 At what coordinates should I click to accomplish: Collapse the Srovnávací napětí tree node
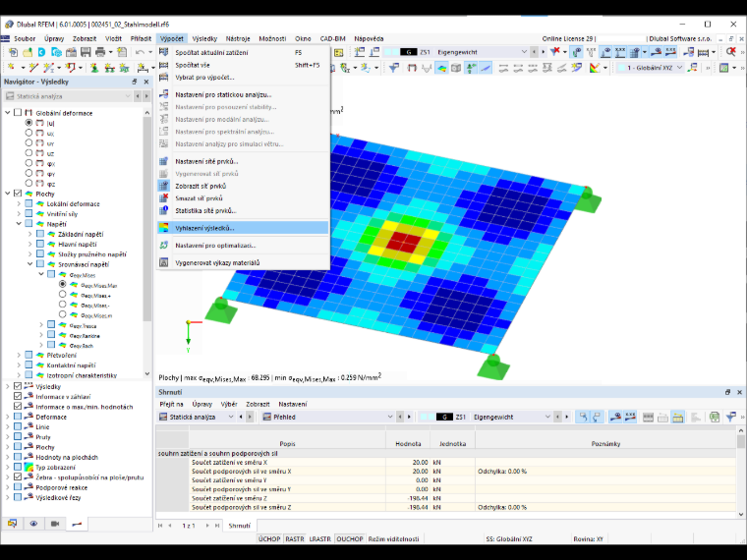pyautogui.click(x=30, y=264)
